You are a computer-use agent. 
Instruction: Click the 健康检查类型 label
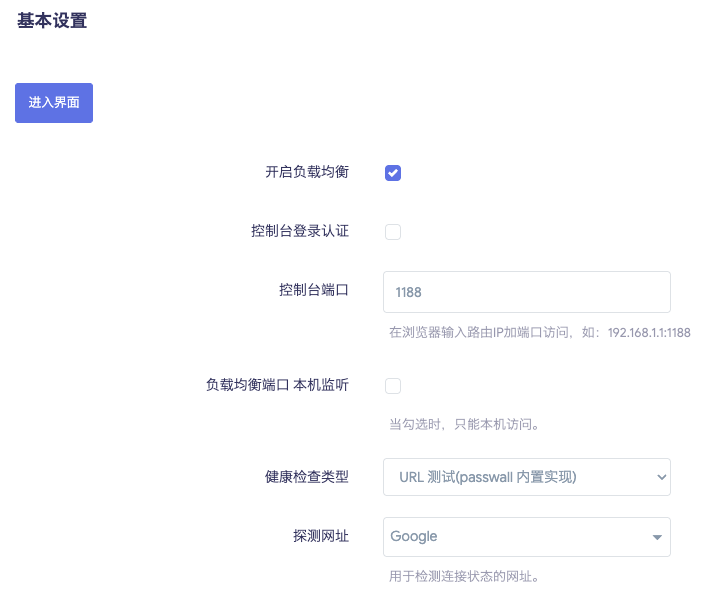coord(307,477)
